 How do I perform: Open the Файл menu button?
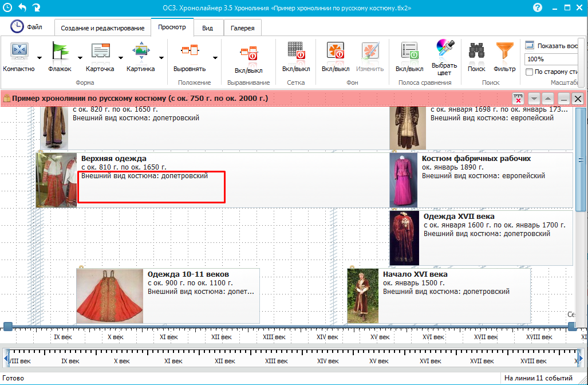click(26, 27)
